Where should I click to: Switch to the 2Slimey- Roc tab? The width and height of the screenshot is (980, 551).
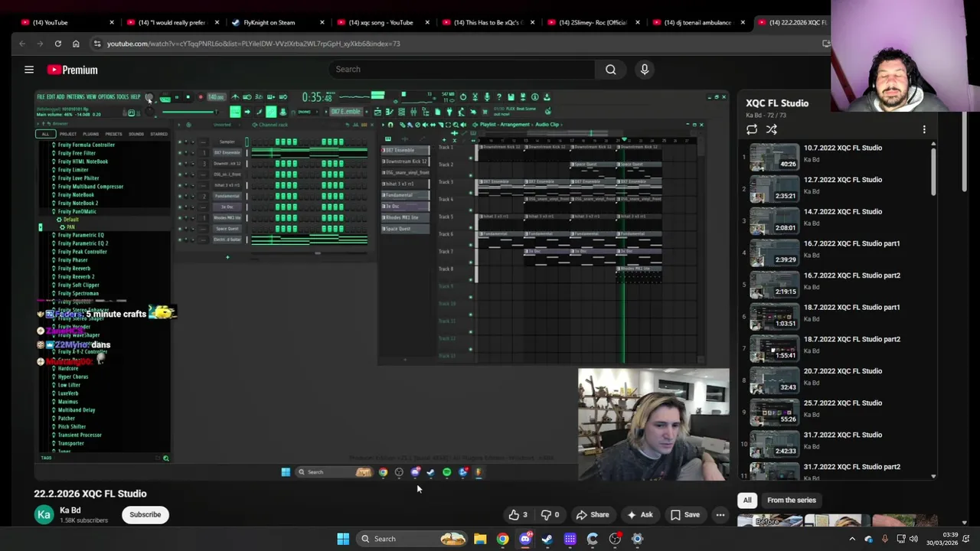[x=592, y=22]
